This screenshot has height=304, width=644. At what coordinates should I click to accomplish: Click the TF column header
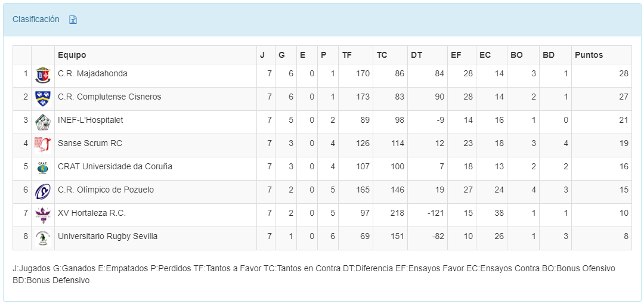pyautogui.click(x=347, y=55)
